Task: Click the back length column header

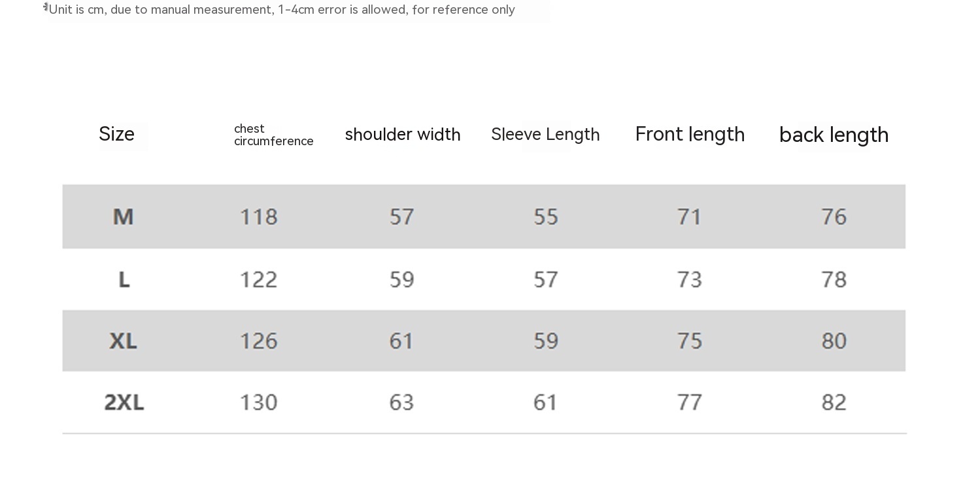Action: [x=834, y=135]
